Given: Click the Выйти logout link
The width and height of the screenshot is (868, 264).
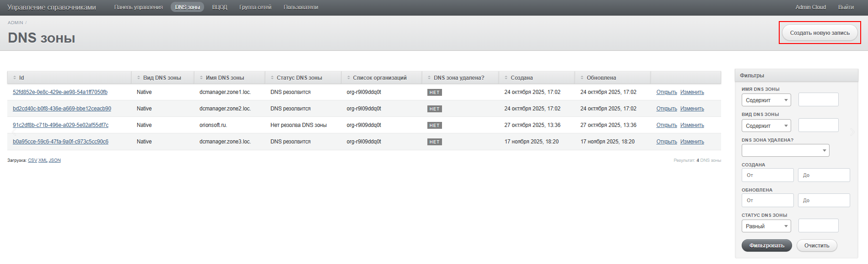Looking at the screenshot, I should pyautogui.click(x=846, y=7).
